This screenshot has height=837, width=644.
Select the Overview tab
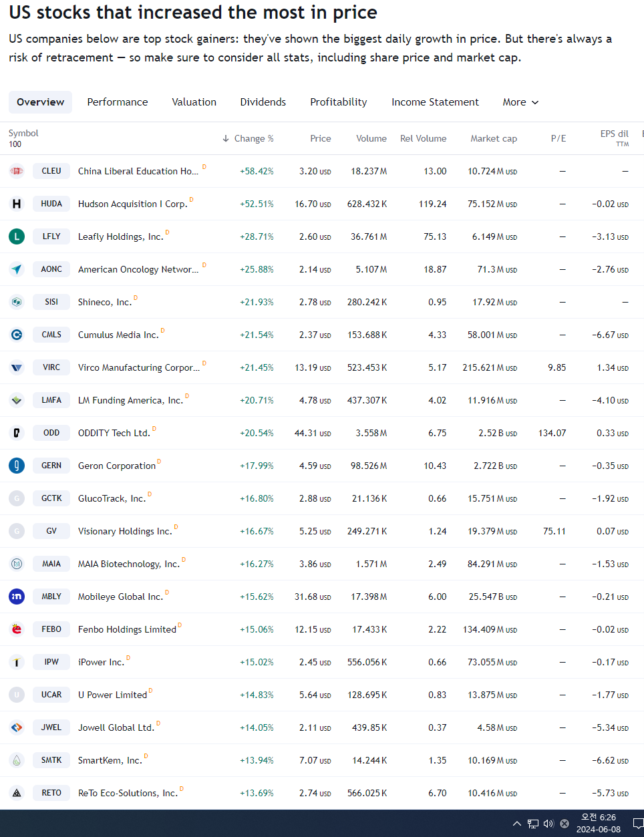(41, 102)
